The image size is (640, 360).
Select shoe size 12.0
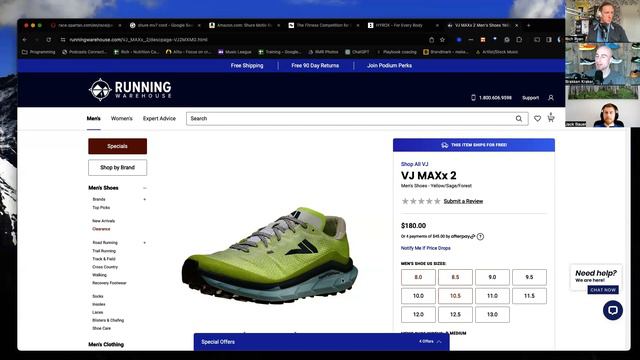[x=418, y=315]
